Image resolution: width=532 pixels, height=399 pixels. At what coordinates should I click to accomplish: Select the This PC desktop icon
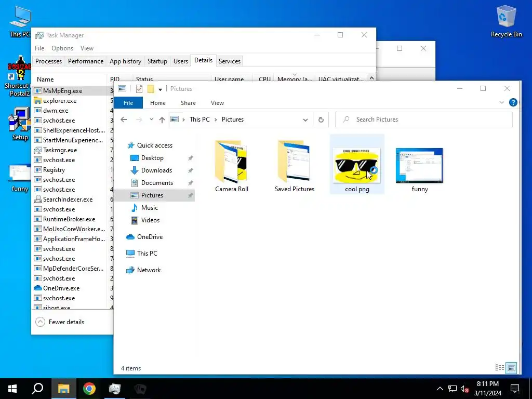(20, 21)
